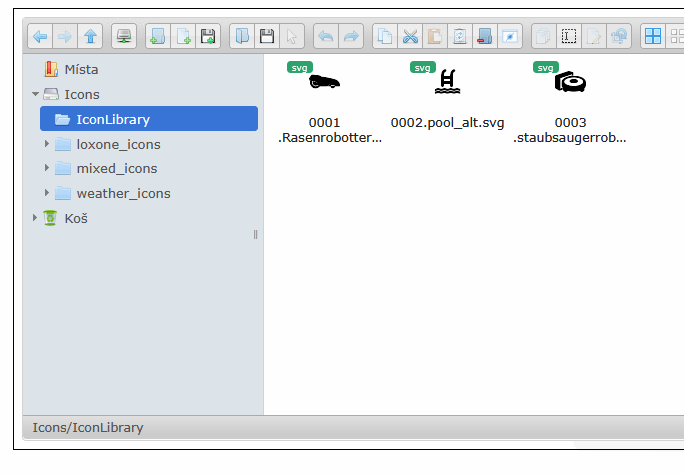Viewport: 684px width, 475px height.
Task: Delete with the folder red-minus icon
Action: coord(485,36)
